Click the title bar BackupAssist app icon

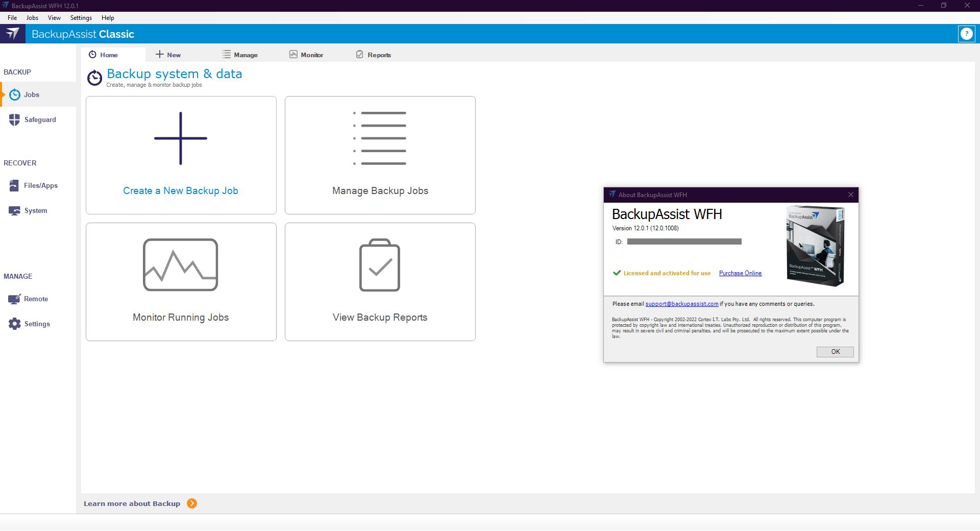click(x=5, y=6)
